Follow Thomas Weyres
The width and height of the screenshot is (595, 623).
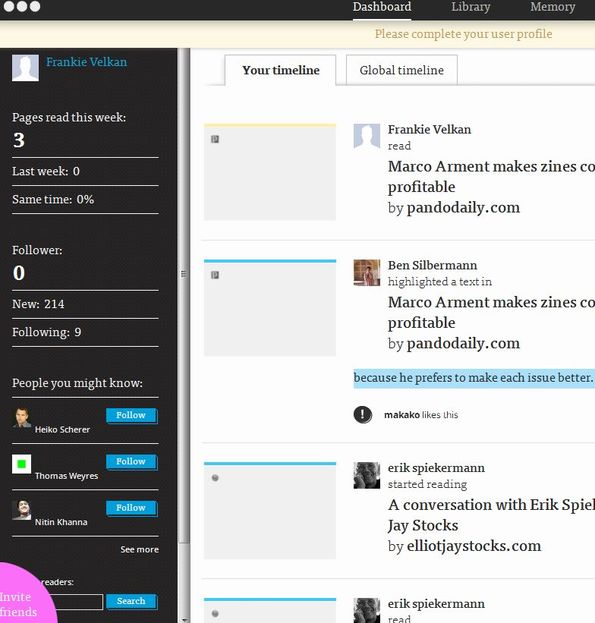[x=131, y=462]
